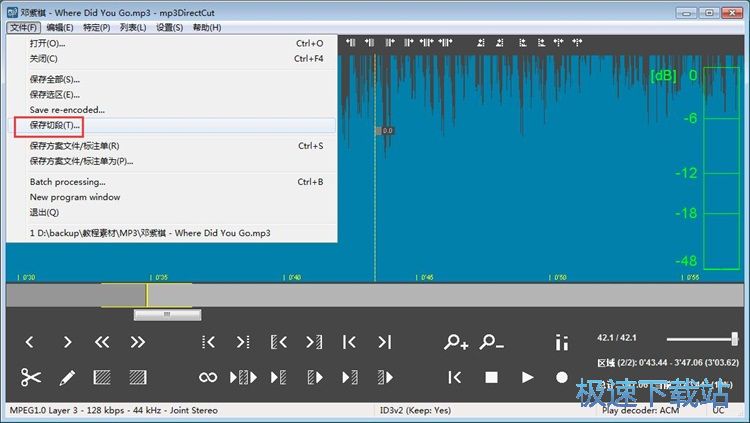
Task: Jump to end using solid-bar right arrow
Action: click(x=385, y=342)
